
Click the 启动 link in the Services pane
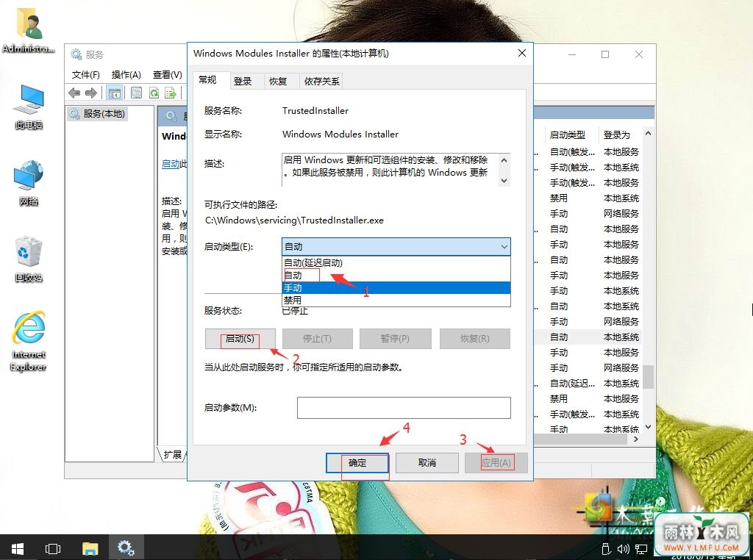pos(171,164)
